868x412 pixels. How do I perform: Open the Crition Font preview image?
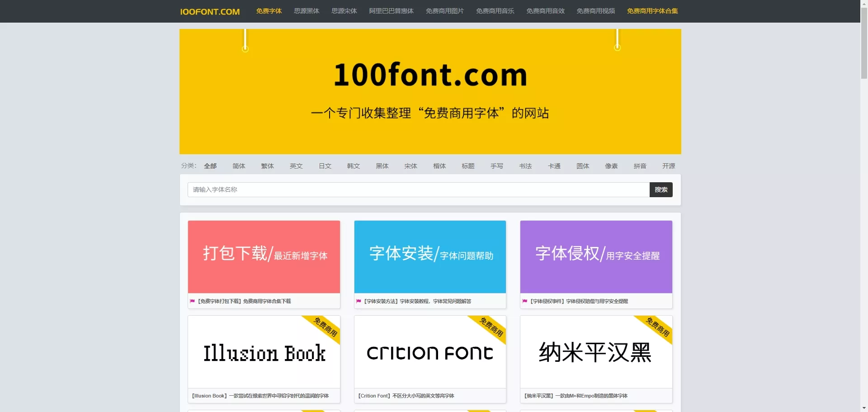pos(430,352)
